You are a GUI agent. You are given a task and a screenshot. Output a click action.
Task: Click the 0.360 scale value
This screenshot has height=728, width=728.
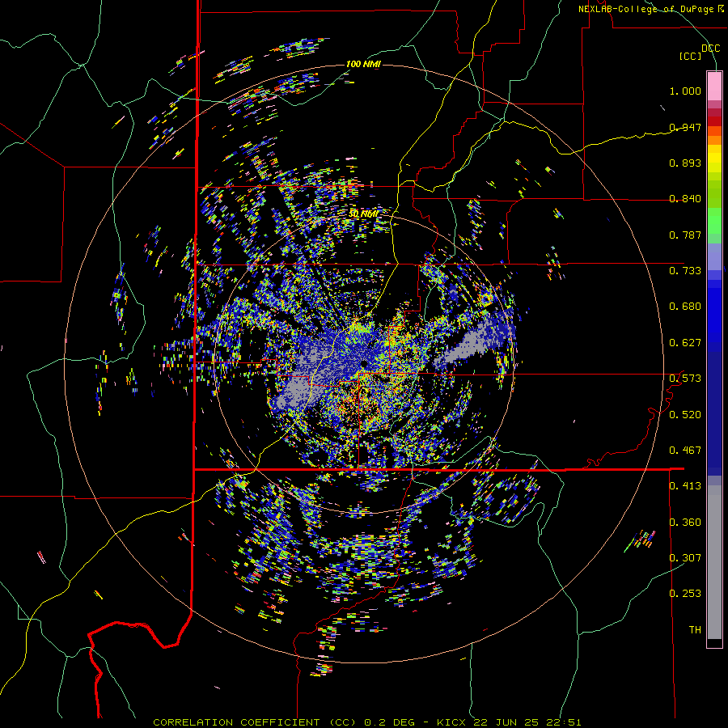point(685,523)
